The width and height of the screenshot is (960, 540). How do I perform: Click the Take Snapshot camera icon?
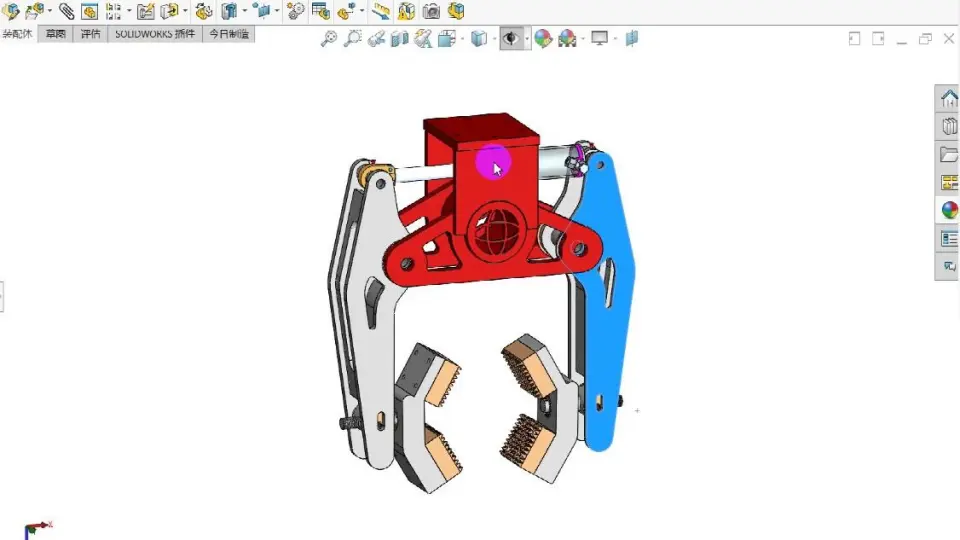[431, 10]
